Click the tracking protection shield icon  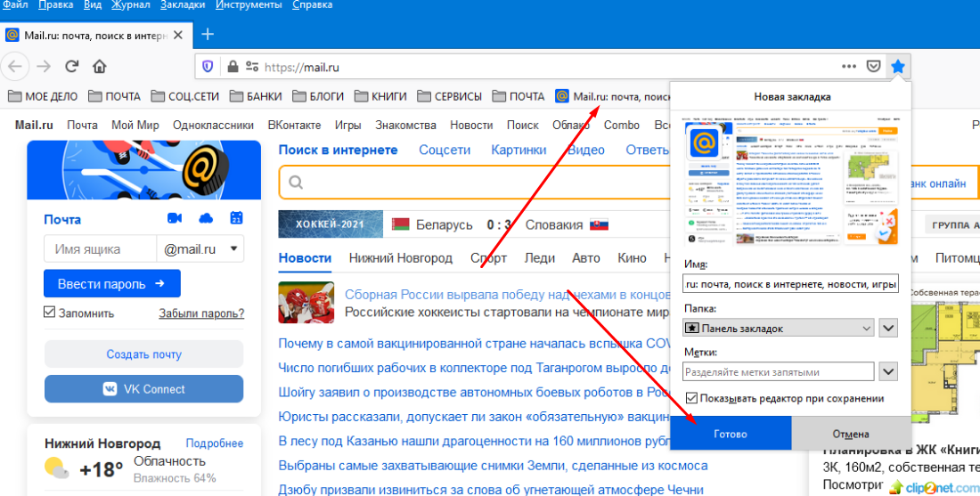pos(208,67)
